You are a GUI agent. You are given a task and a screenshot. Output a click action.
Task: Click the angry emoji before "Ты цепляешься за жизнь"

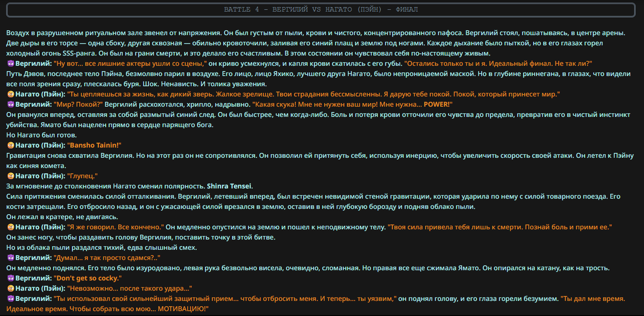pyautogui.click(x=11, y=94)
